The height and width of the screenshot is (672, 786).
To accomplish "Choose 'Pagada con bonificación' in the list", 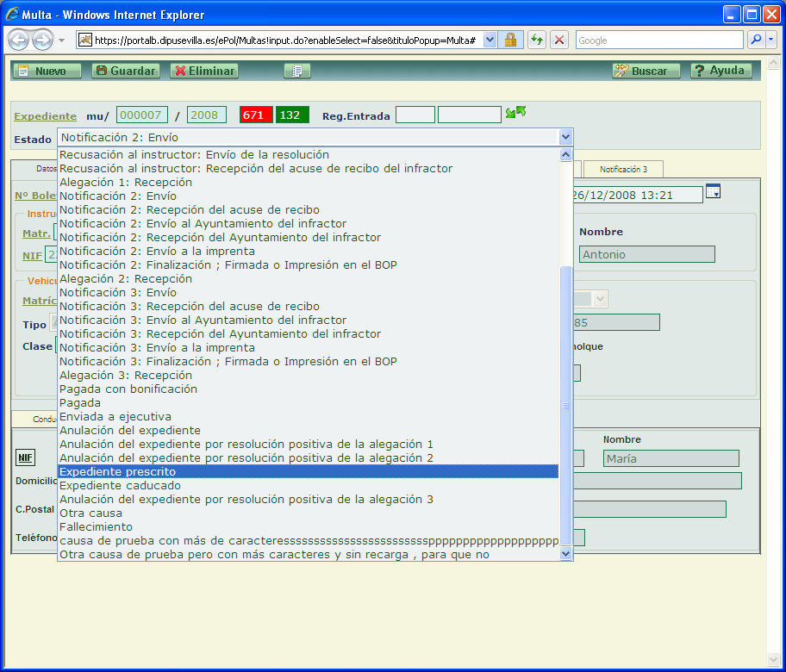I will coord(128,389).
